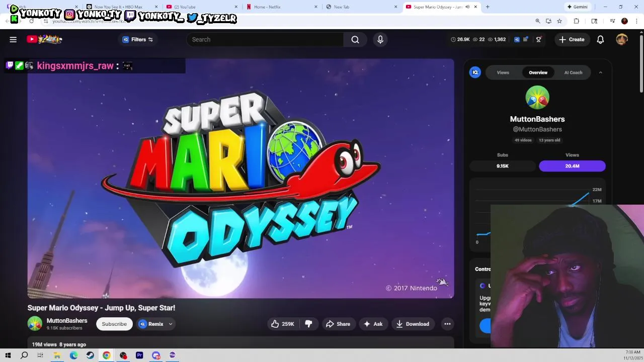The width and height of the screenshot is (644, 362).
Task: Open Chrome media controls icon
Action: point(612,21)
